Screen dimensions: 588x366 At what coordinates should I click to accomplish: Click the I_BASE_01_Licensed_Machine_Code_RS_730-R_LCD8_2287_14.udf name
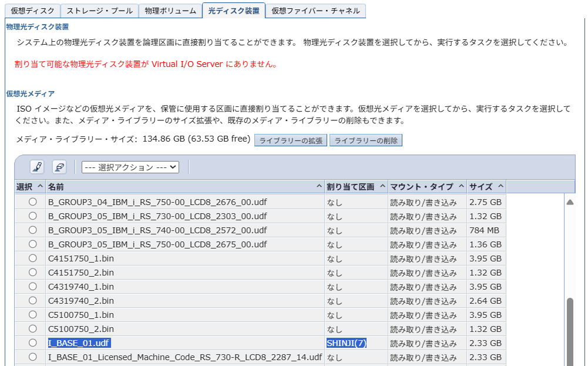(x=185, y=357)
